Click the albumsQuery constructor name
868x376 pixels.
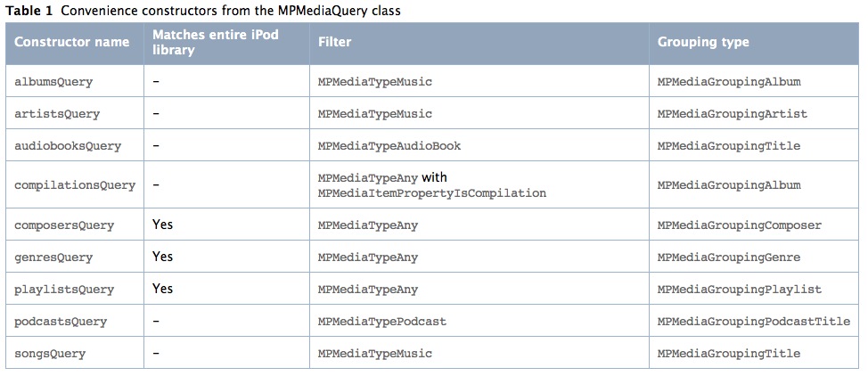tap(53, 82)
